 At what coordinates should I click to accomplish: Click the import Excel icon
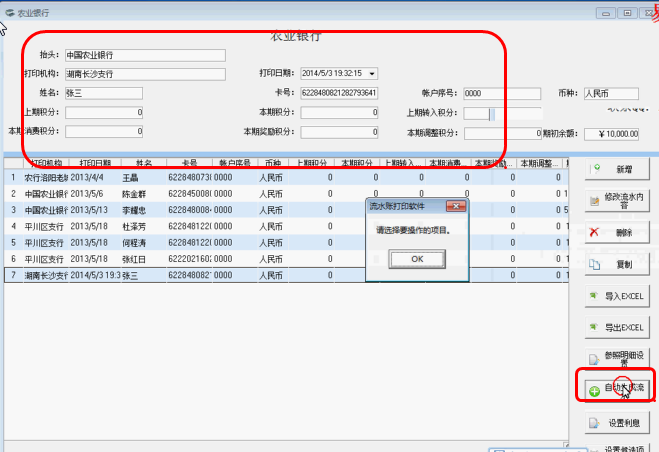click(594, 296)
